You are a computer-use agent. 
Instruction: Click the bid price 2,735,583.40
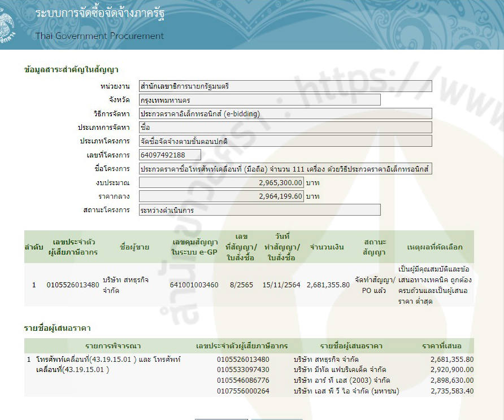451,391
